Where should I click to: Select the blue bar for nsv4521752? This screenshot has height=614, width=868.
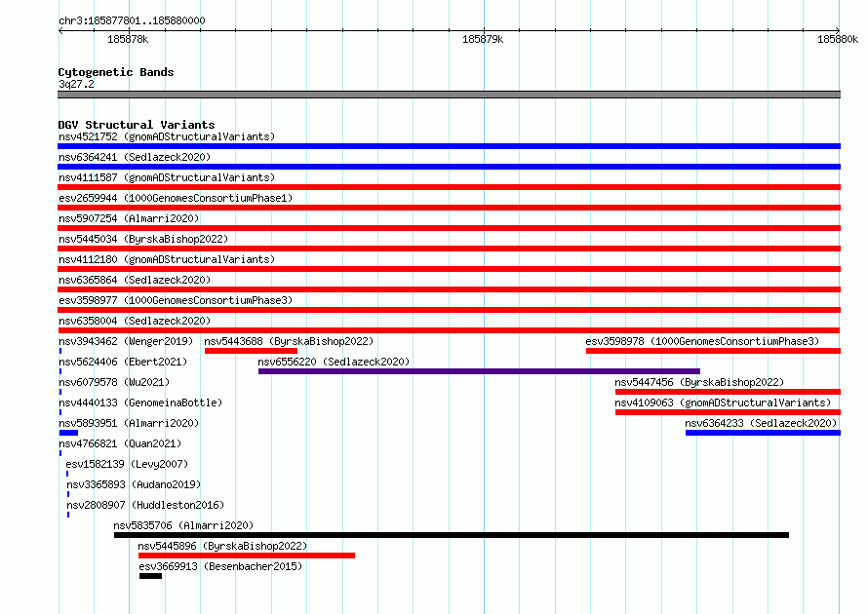click(449, 146)
